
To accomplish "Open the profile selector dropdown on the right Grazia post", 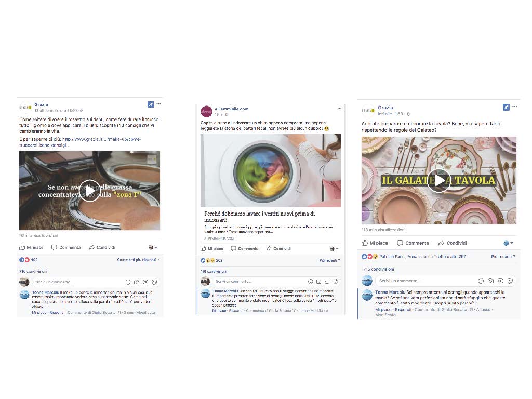I will [508, 243].
